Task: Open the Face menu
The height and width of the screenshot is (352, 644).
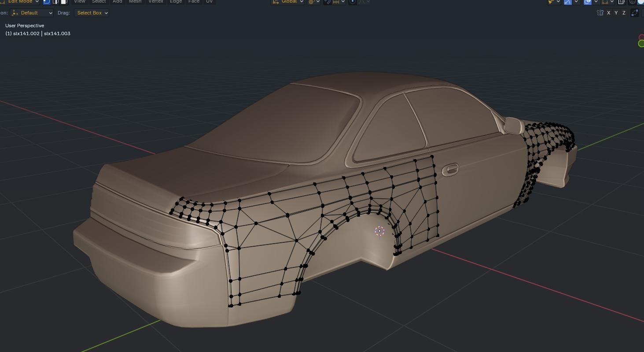Action: pyautogui.click(x=194, y=2)
